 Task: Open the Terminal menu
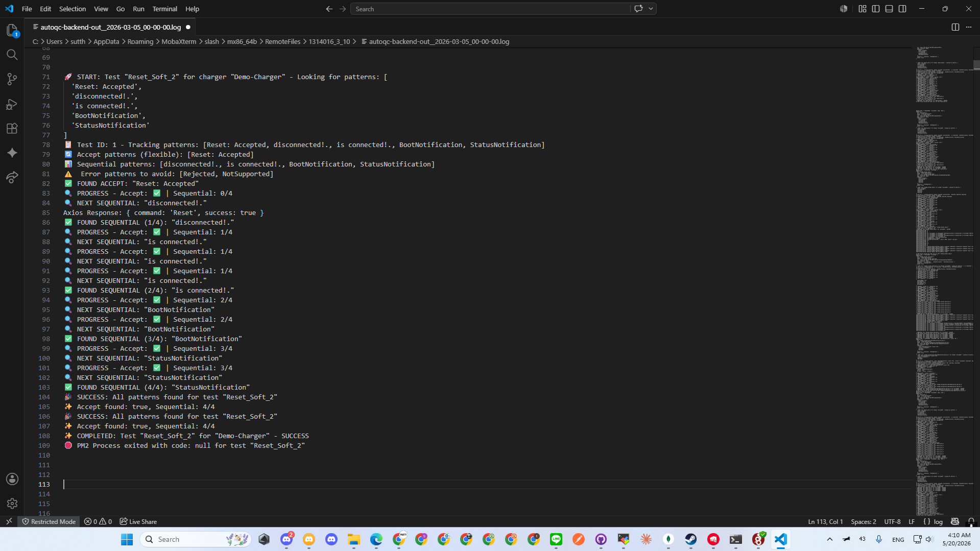click(165, 9)
